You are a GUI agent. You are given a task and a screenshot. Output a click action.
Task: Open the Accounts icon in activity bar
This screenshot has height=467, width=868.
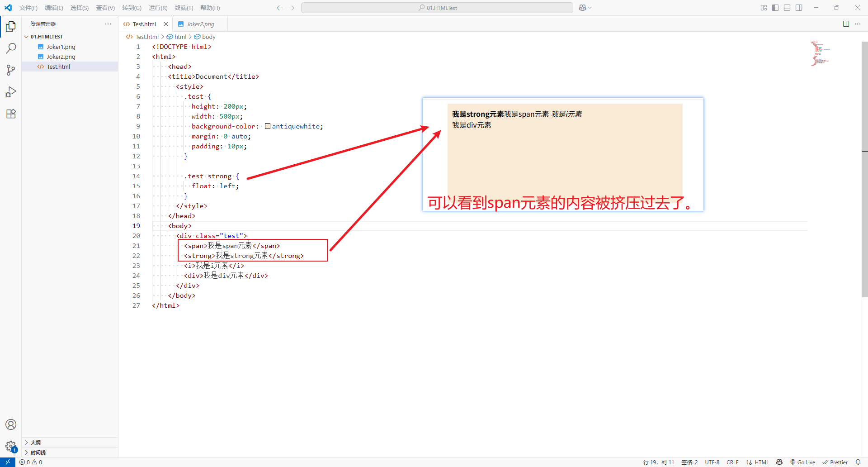pyautogui.click(x=11, y=424)
